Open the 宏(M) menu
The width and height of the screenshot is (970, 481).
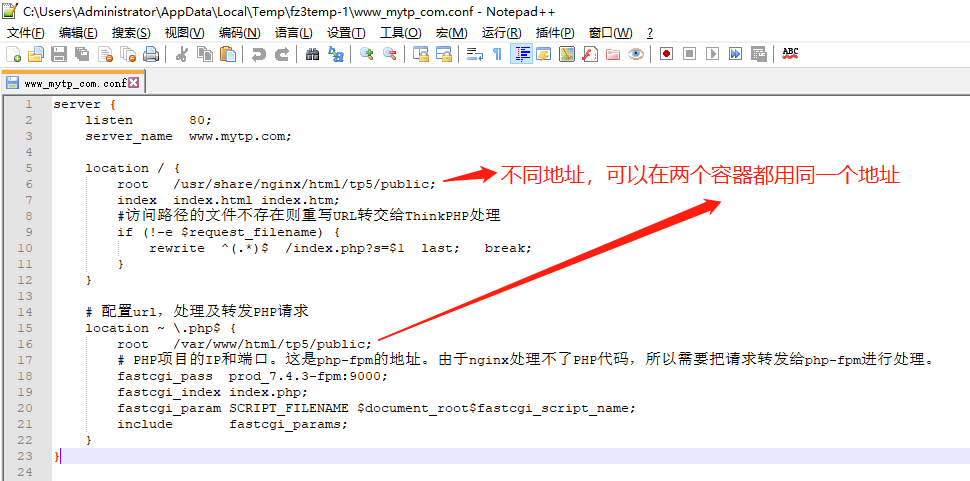click(451, 33)
